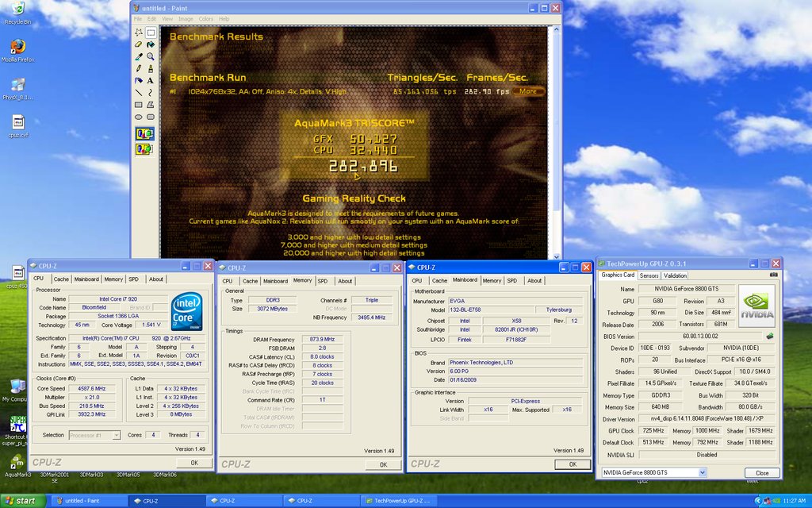The width and height of the screenshot is (812, 508).
Task: Select the Pick Color eyedropper tool
Action: pyautogui.click(x=139, y=56)
